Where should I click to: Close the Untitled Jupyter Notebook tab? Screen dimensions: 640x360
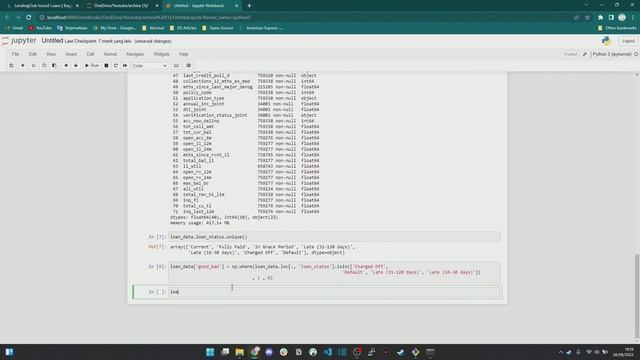(236, 6)
